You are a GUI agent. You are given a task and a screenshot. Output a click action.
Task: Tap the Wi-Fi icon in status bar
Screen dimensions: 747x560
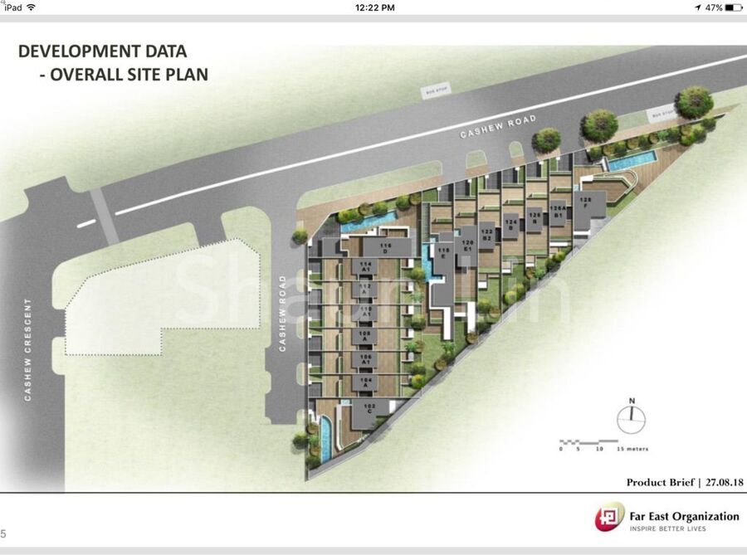31,7
